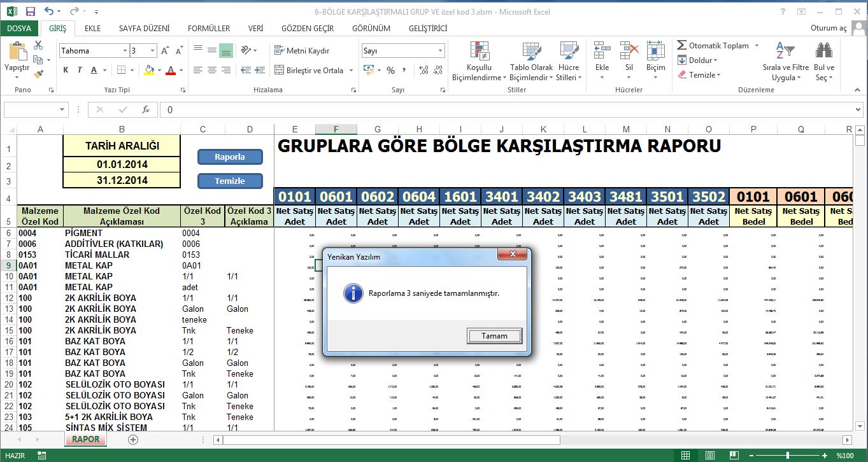The width and height of the screenshot is (868, 462).
Task: Switch to the SAYFA DÜZENİ tab
Action: (x=144, y=28)
